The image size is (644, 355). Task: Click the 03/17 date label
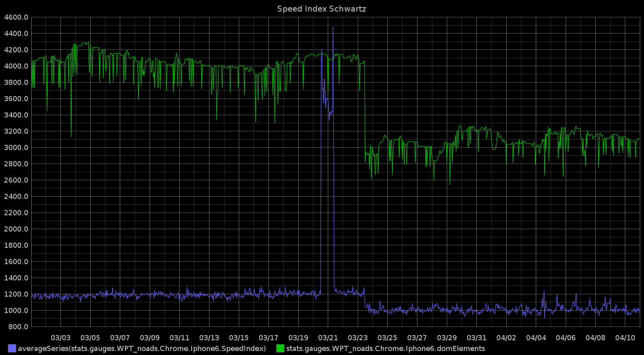[269, 338]
